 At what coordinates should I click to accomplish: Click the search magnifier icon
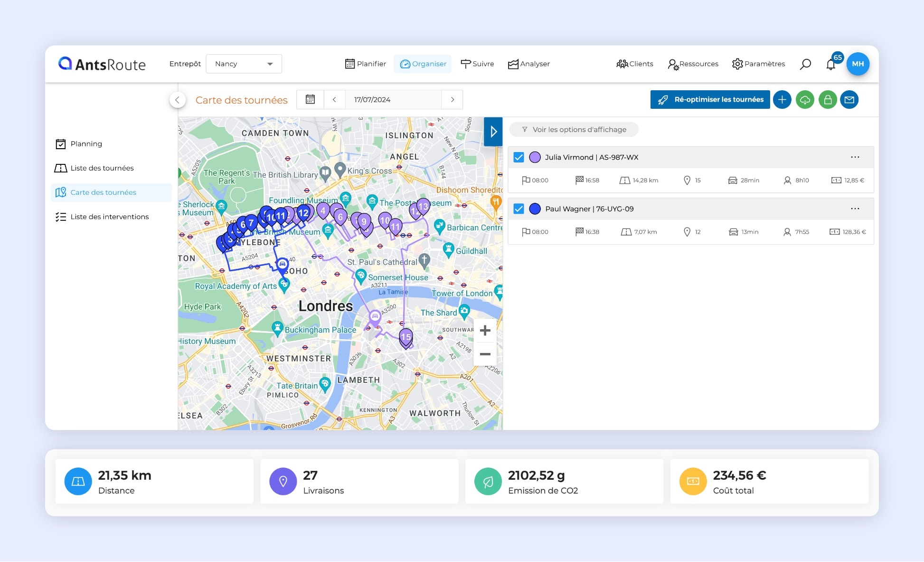click(x=805, y=64)
